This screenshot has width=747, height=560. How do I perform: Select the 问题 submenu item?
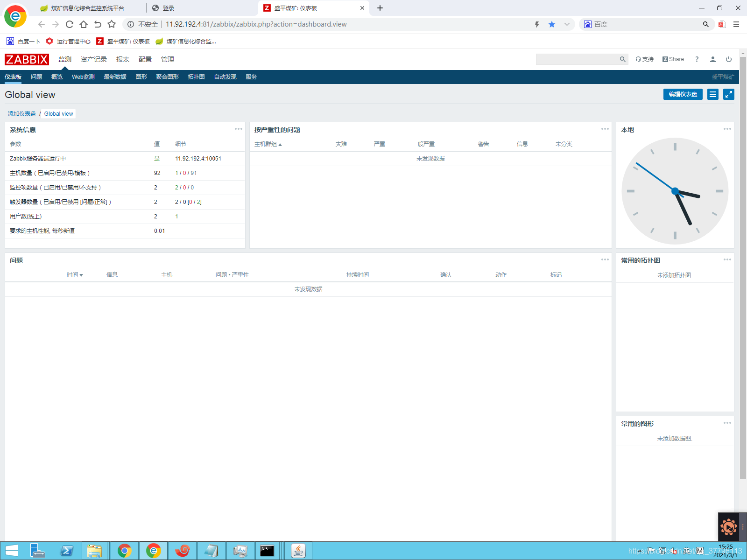[36, 77]
